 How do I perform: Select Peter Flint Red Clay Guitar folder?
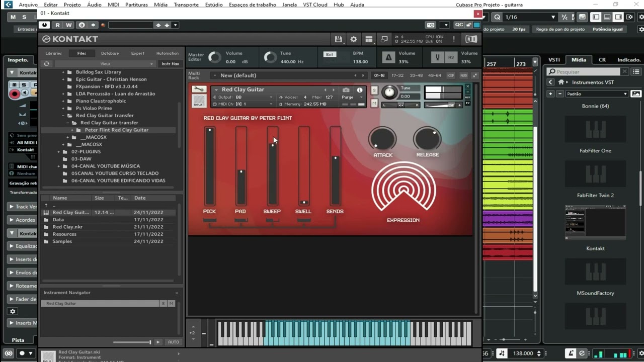117,130
